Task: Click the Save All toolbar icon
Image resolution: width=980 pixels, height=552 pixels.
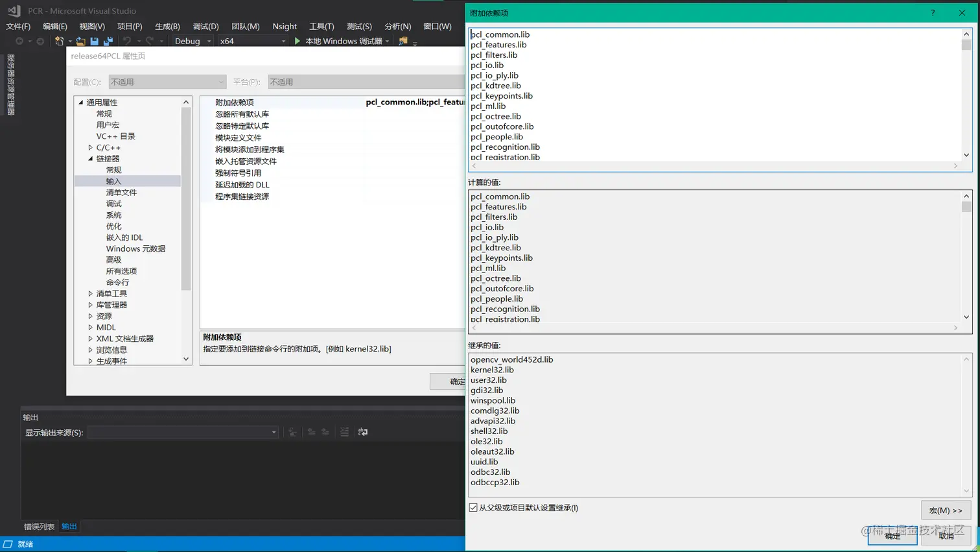Action: (108, 41)
